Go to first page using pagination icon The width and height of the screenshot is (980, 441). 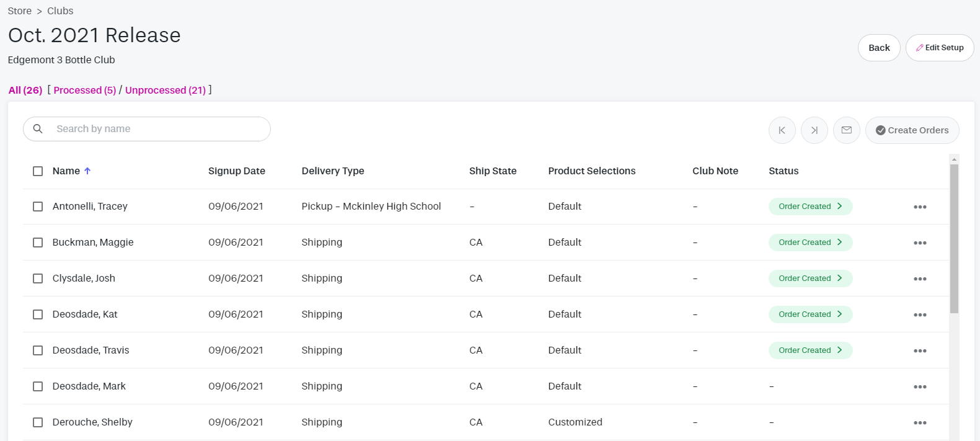coord(782,130)
